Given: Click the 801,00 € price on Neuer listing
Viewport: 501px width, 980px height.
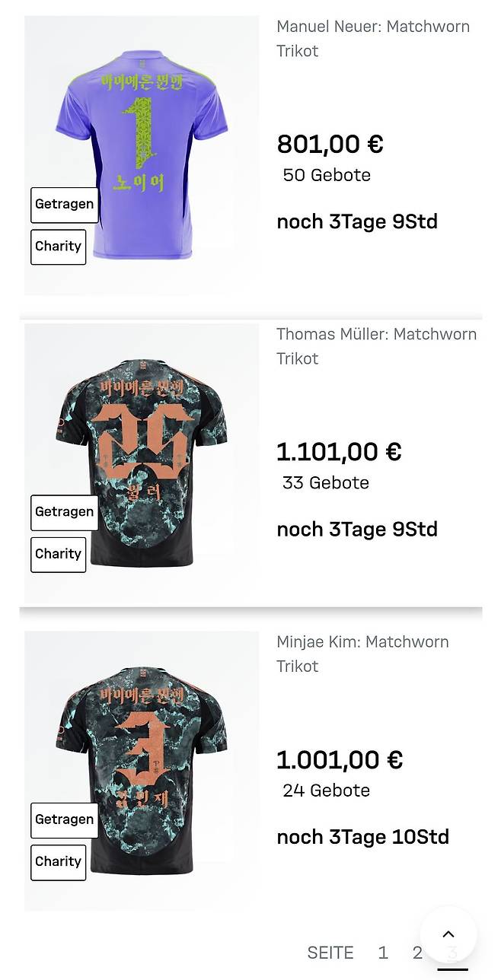Looking at the screenshot, I should tap(330, 144).
